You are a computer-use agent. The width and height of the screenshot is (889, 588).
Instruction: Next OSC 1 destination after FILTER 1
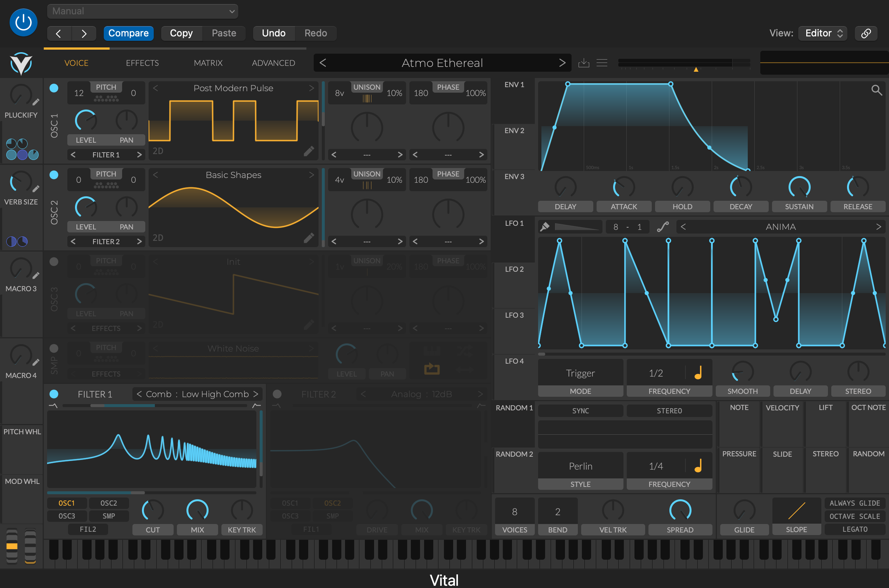[x=139, y=154]
